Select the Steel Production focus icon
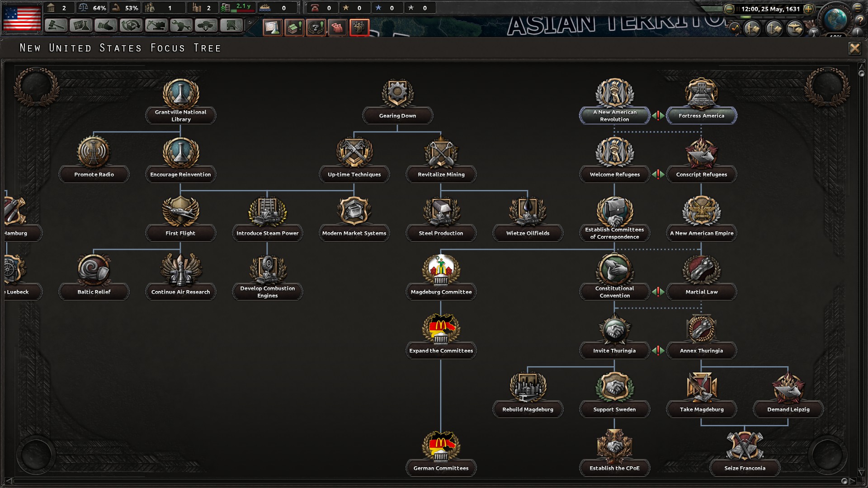The image size is (868, 488). (x=441, y=211)
